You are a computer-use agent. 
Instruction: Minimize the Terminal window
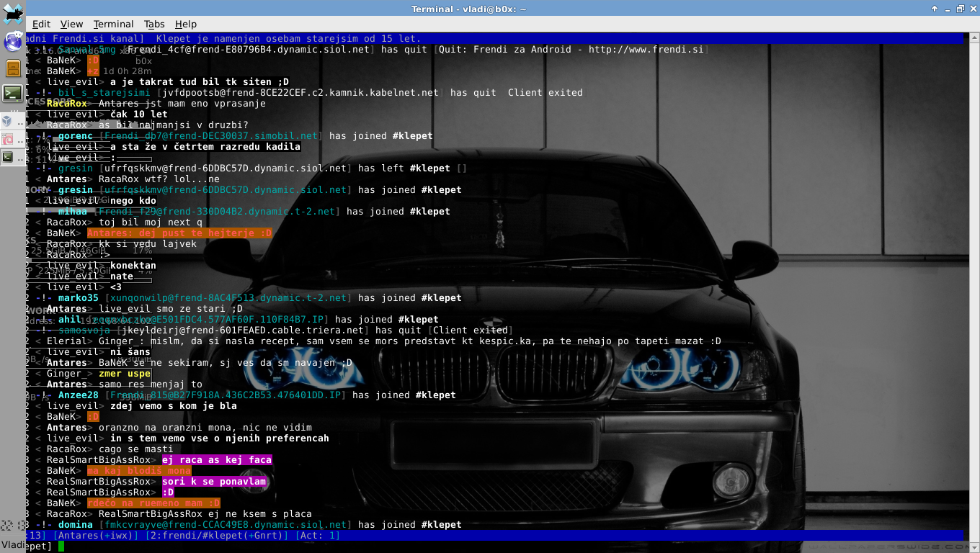click(948, 9)
